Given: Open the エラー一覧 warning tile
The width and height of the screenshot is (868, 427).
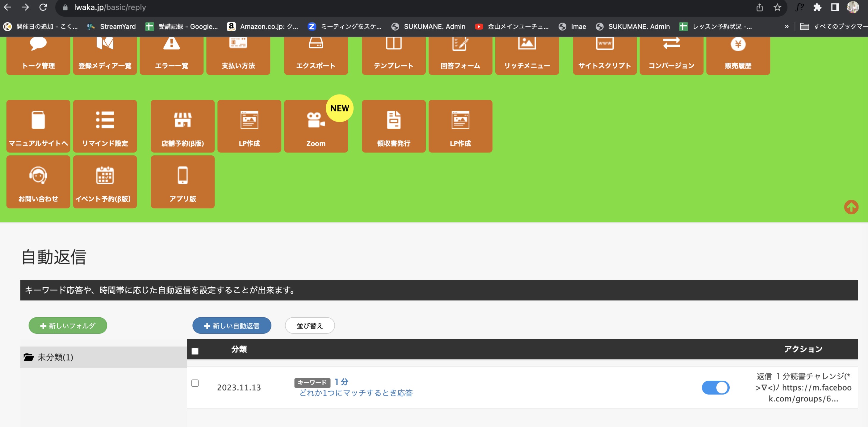Looking at the screenshot, I should click(x=172, y=56).
